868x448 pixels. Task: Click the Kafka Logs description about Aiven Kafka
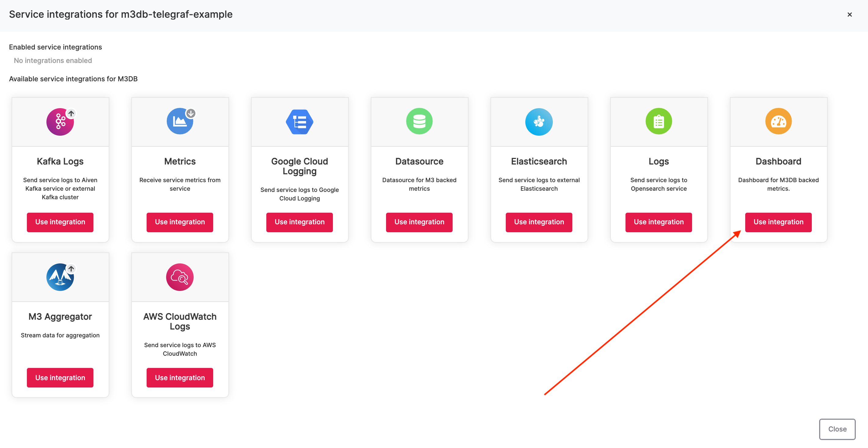[x=60, y=189]
